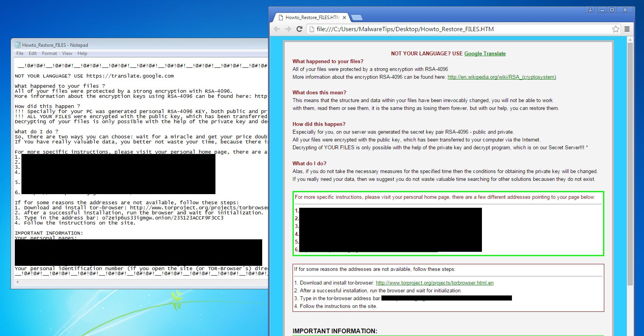Click "If for some reasons the addresses" line in Chrome
644x336 pixels.
pyautogui.click(x=375, y=269)
